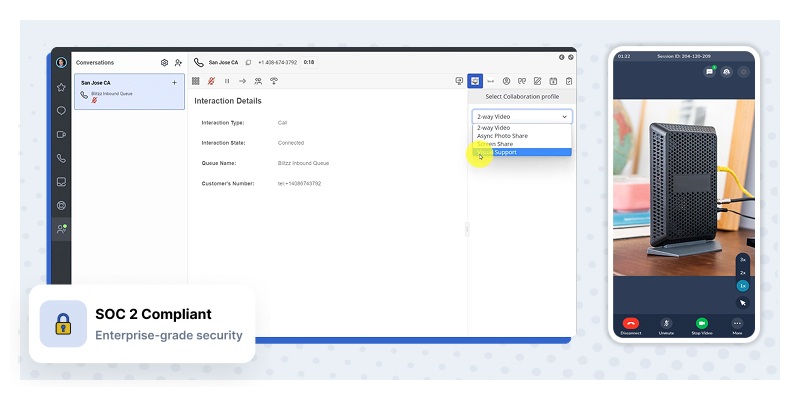Open the lifebuoy support sidebar icon
800x400 pixels.
[61, 206]
